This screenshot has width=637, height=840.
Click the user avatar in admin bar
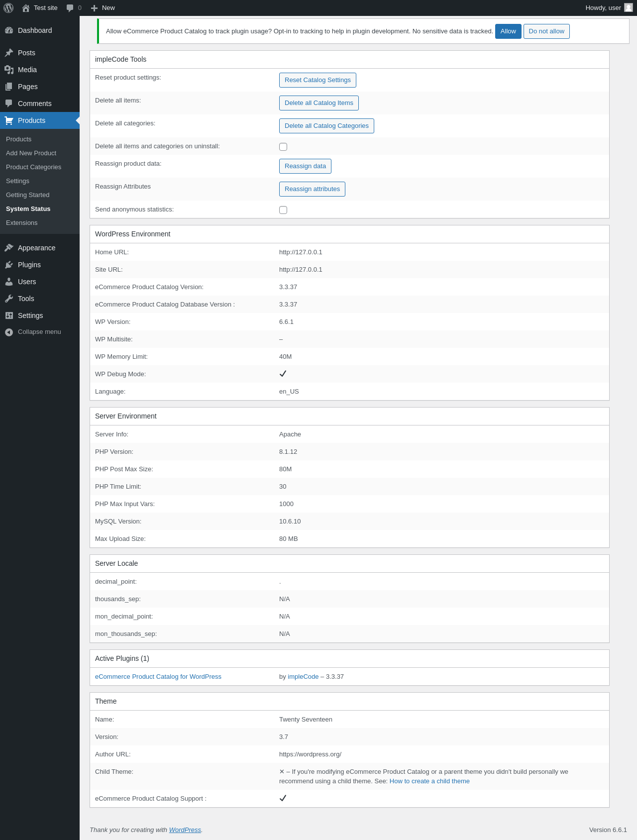coord(629,7)
